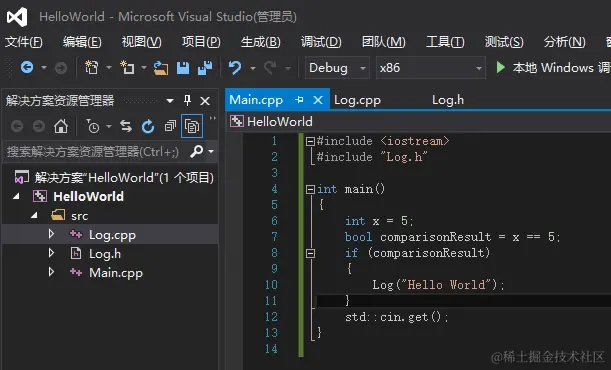Click the Add New Item toolbar icon

point(127,68)
